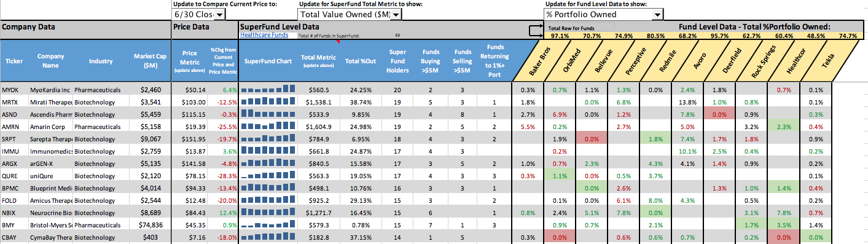Click the MYOK sparkline bar chart

pyautogui.click(x=268, y=90)
